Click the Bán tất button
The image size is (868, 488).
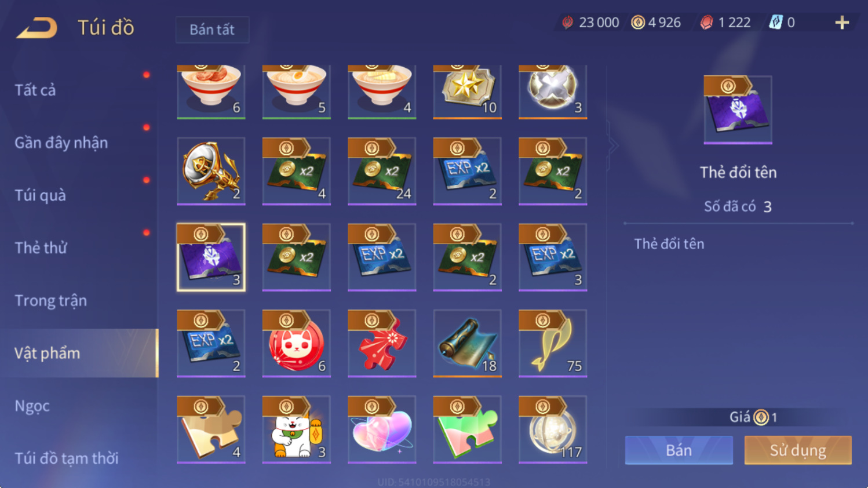pyautogui.click(x=212, y=30)
